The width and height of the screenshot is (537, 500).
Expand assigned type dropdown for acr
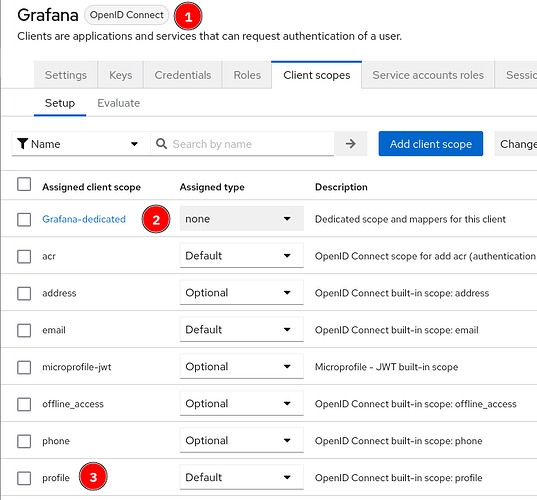tap(241, 255)
